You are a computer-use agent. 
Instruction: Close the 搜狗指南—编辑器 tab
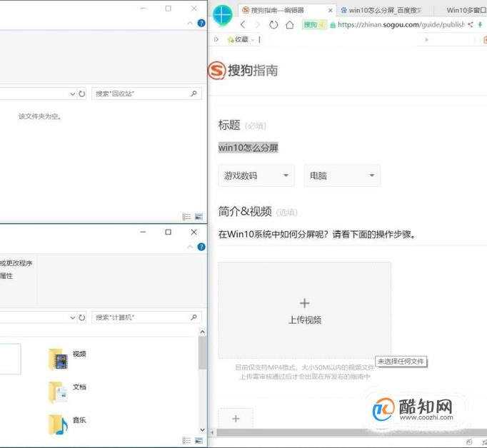coord(331,11)
